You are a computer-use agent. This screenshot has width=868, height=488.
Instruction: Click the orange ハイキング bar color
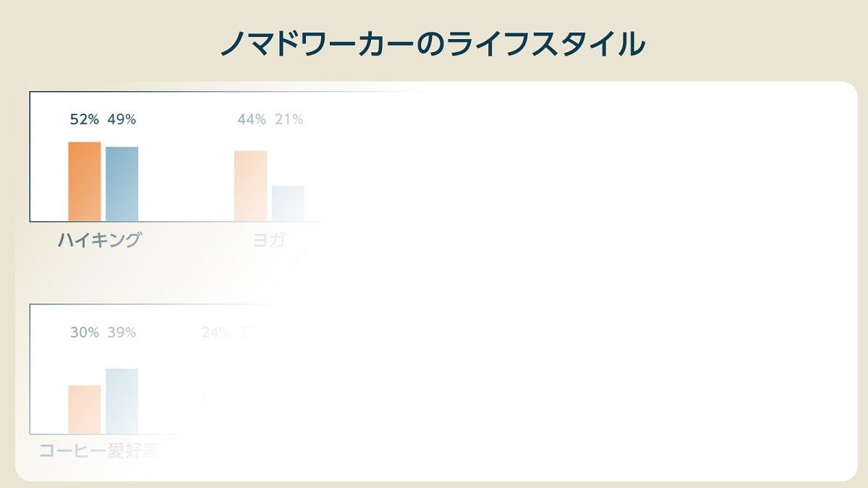(x=85, y=181)
